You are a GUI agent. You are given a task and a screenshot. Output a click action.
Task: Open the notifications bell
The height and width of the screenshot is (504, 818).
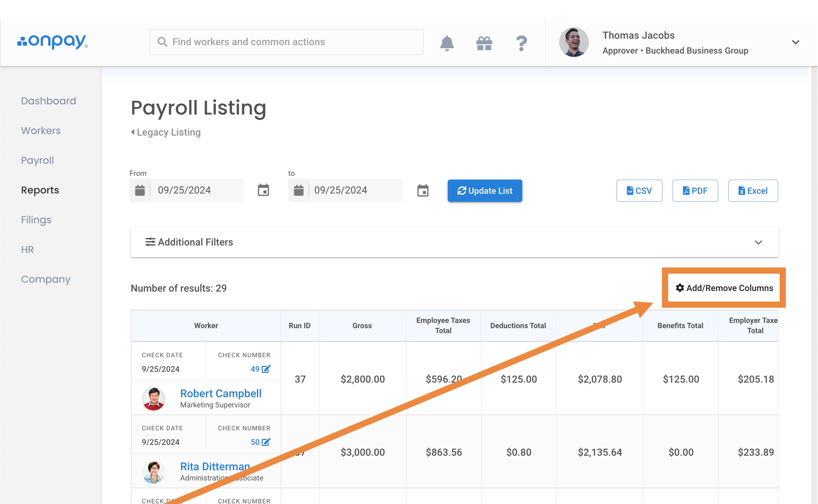point(447,43)
